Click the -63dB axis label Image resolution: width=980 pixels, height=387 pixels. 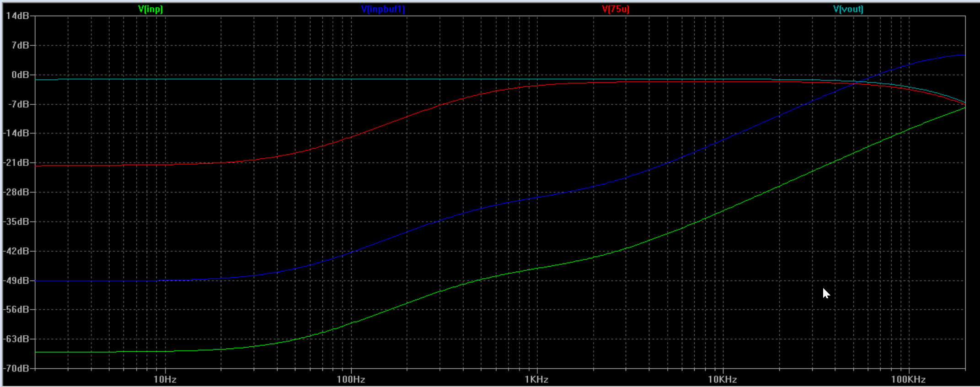click(16, 339)
